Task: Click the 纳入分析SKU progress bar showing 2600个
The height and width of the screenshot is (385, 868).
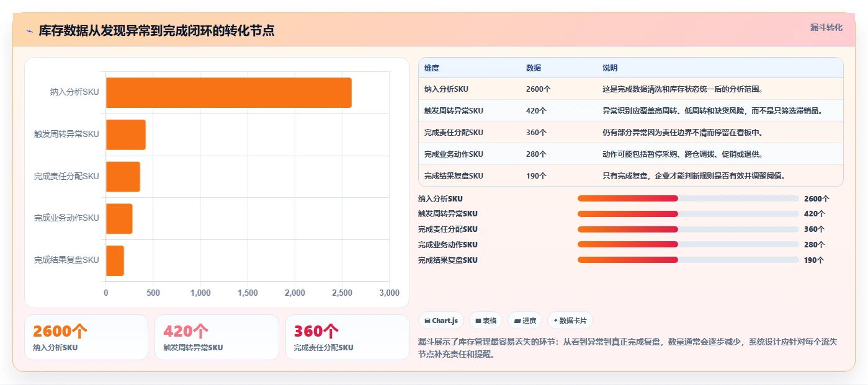Action: click(688, 198)
